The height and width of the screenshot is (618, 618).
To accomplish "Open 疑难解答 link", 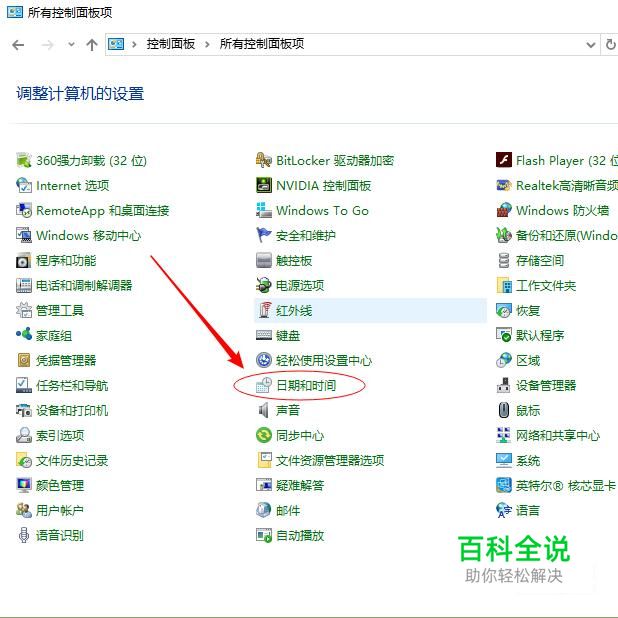I will pos(300,485).
